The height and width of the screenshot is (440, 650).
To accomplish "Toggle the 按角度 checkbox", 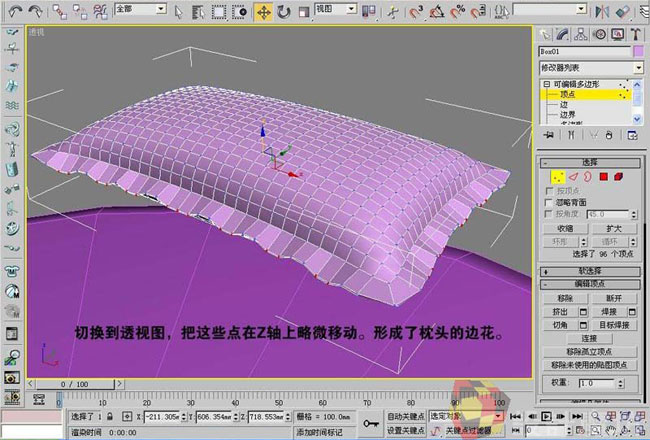I will point(550,214).
